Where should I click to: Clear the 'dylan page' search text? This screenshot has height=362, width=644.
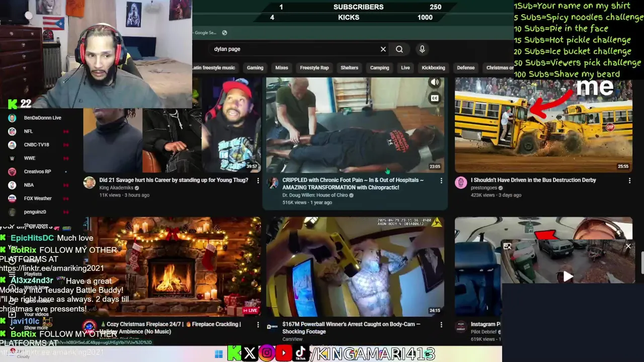click(383, 49)
